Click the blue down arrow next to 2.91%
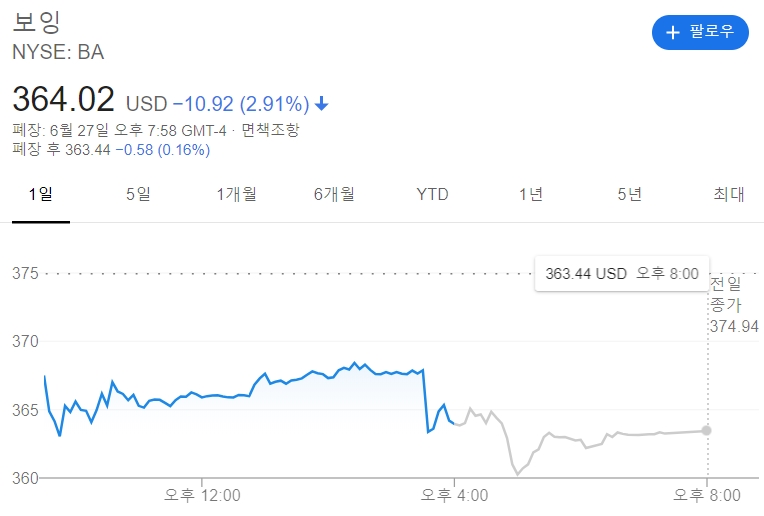 (x=321, y=103)
